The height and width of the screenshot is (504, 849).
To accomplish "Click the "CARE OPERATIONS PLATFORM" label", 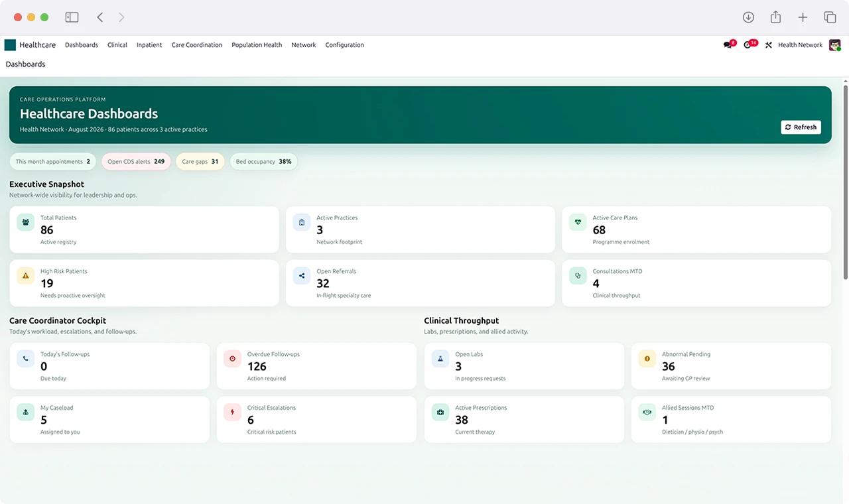I will [62, 99].
